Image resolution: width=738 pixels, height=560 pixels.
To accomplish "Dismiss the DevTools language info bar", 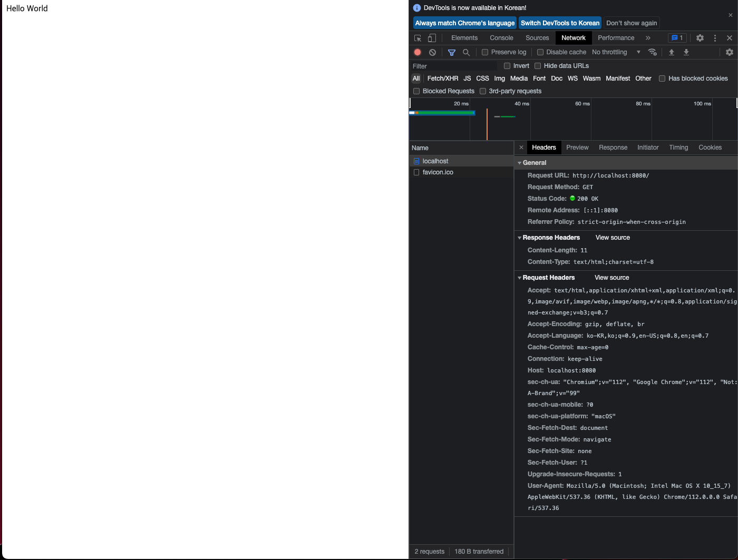I will coord(731,15).
